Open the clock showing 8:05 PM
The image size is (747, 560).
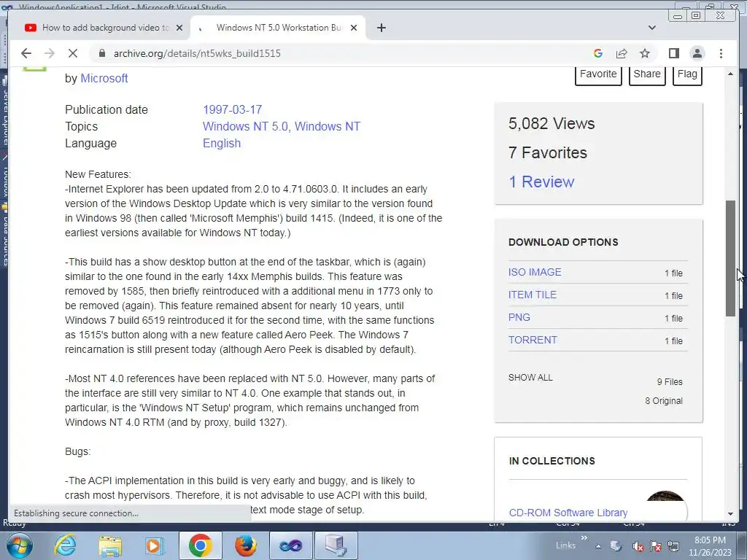(x=710, y=546)
